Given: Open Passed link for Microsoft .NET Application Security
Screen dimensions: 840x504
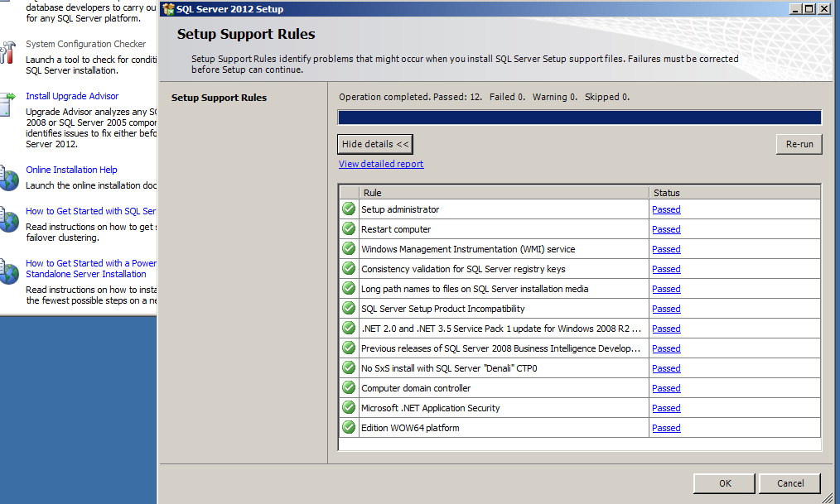Looking at the screenshot, I should pos(666,408).
